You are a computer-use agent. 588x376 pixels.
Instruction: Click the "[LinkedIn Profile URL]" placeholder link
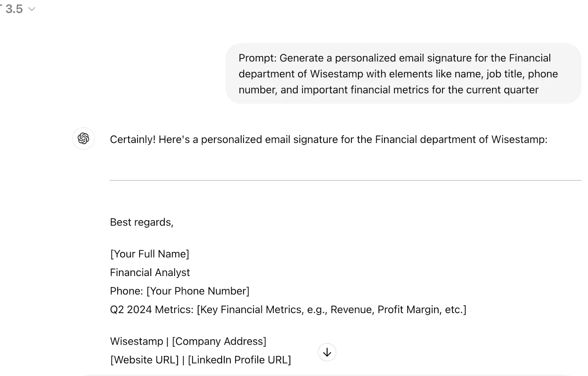(239, 359)
